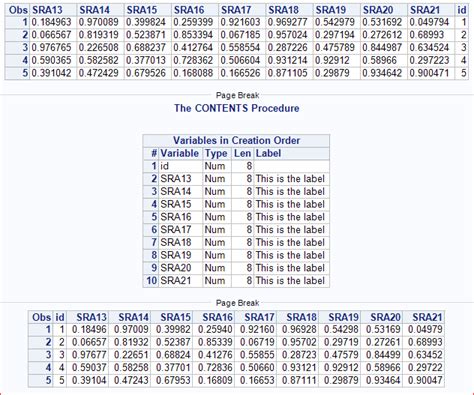Select the SRA13 header in the bottom table
The height and width of the screenshot is (395, 474).
tap(91, 317)
